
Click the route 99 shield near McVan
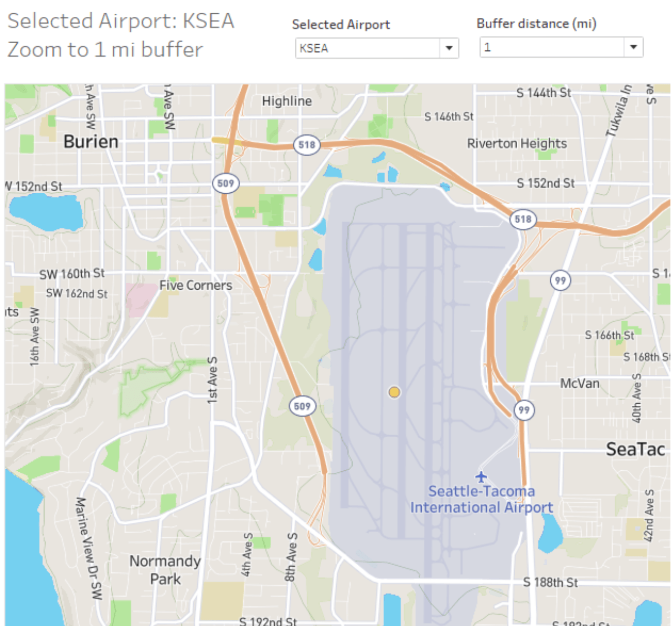[x=524, y=410]
